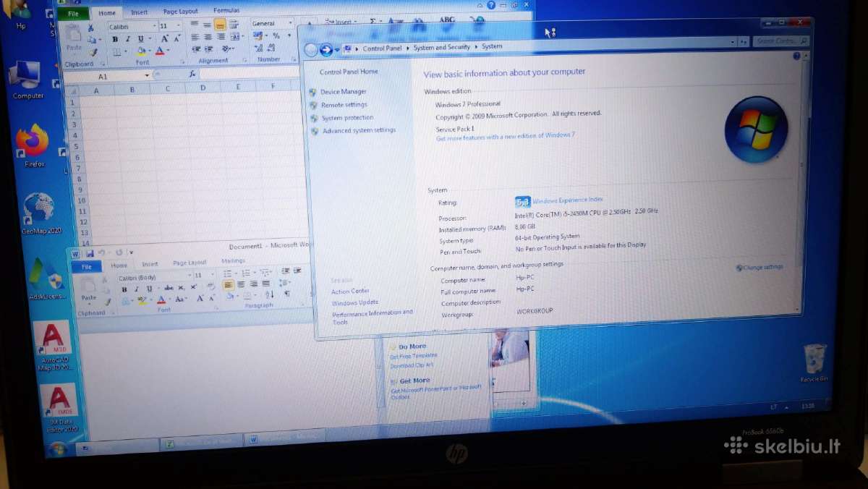Click the Wrap Text icon in Excel
The image size is (868, 489).
click(234, 25)
